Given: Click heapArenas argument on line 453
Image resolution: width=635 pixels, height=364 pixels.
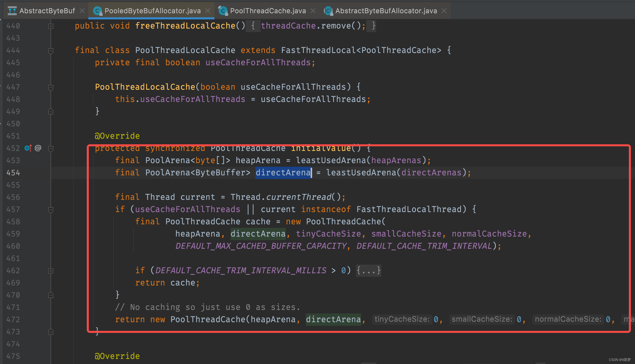Looking at the screenshot, I should (396, 160).
